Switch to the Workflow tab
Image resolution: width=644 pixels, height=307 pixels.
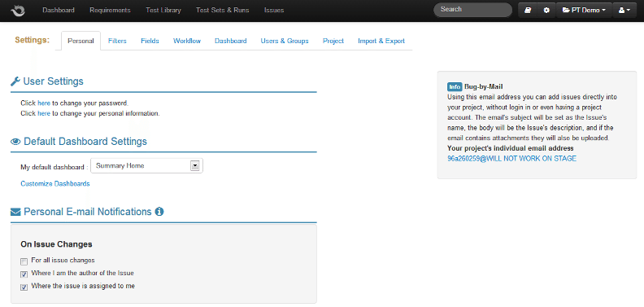[187, 41]
